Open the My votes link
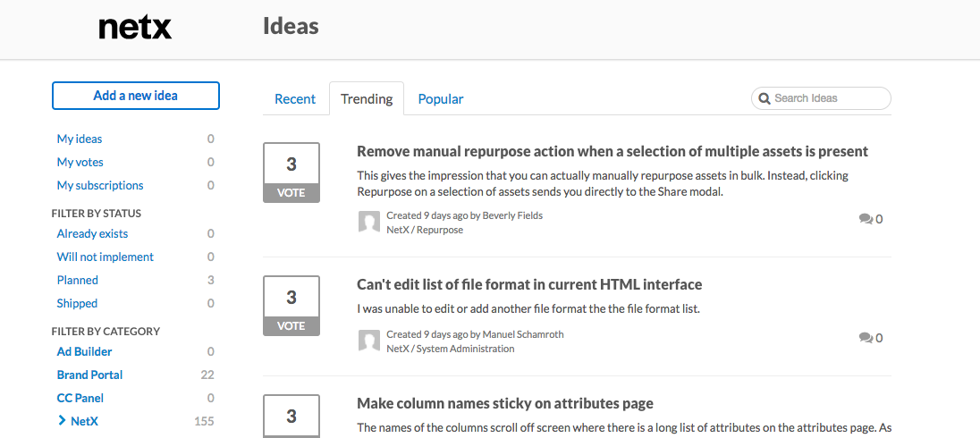The height and width of the screenshot is (438, 980). (80, 162)
